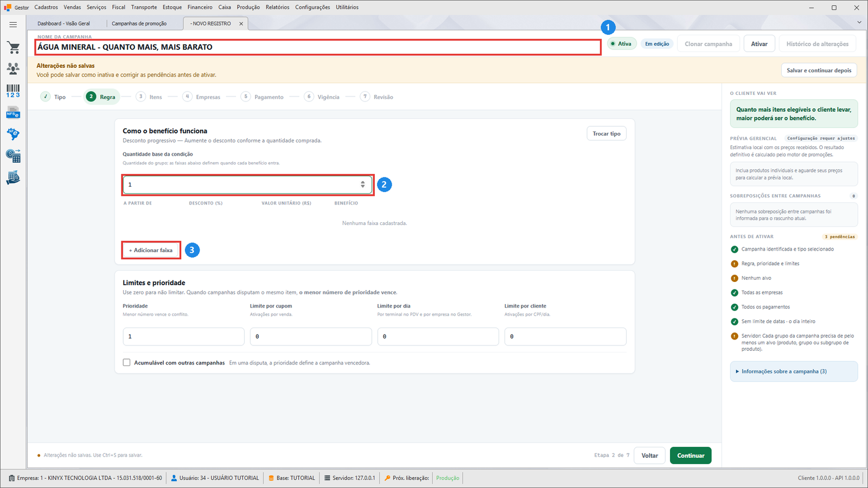Click the Limite por dia field
The image size is (868, 488).
pyautogui.click(x=438, y=337)
